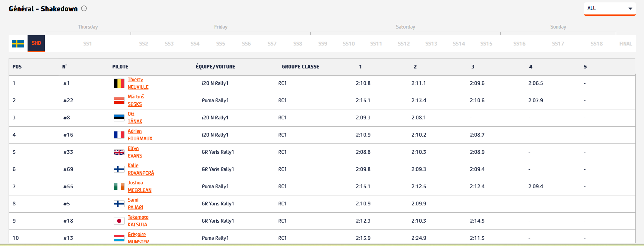Viewport: 644px width, 246px height.
Task: Sort by the POS column header
Action: pos(17,67)
